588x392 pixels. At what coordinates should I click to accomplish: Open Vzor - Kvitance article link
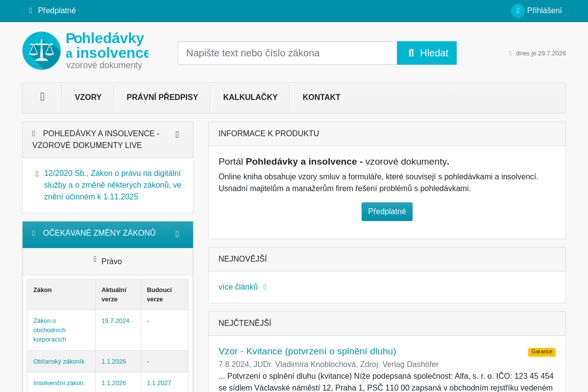[x=307, y=351]
